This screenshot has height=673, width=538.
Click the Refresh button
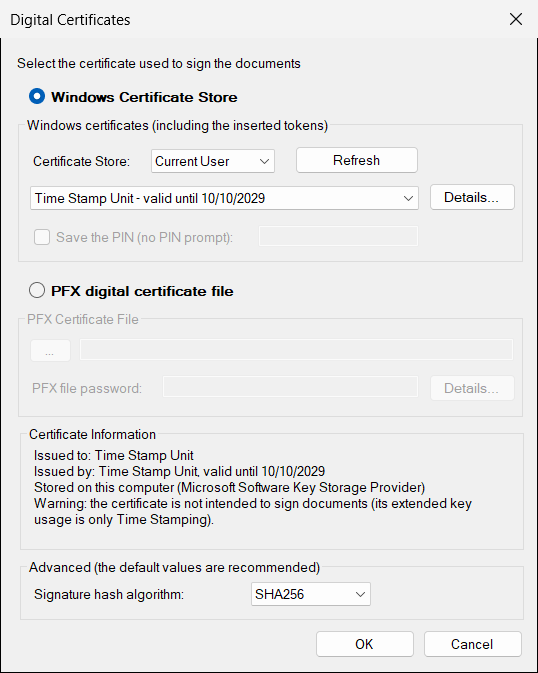(x=356, y=161)
